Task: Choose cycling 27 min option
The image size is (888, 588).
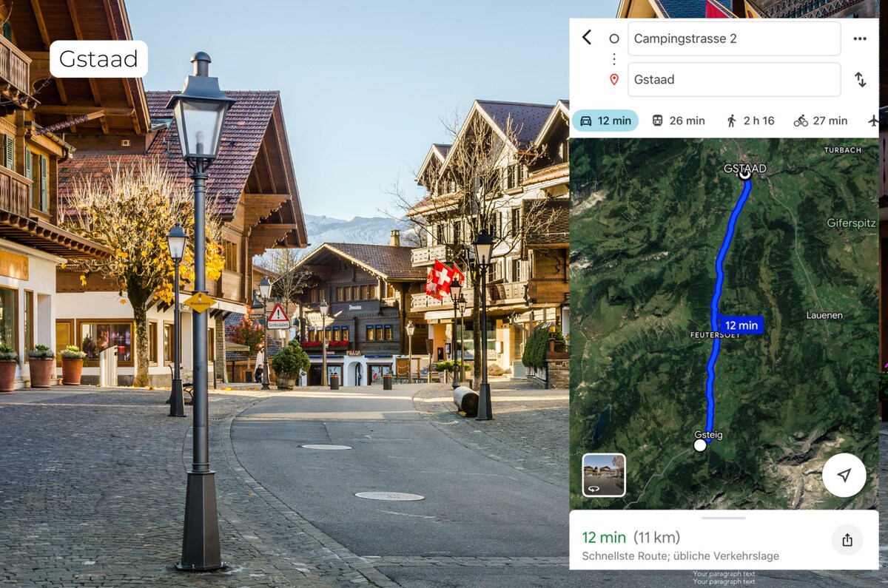Action: pos(820,121)
